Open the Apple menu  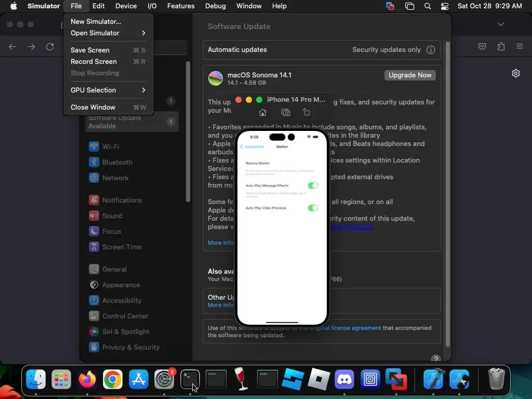point(14,6)
